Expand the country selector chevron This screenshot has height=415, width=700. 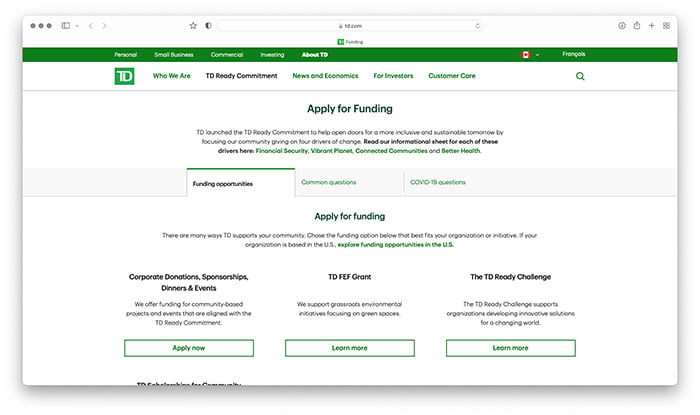tap(538, 55)
